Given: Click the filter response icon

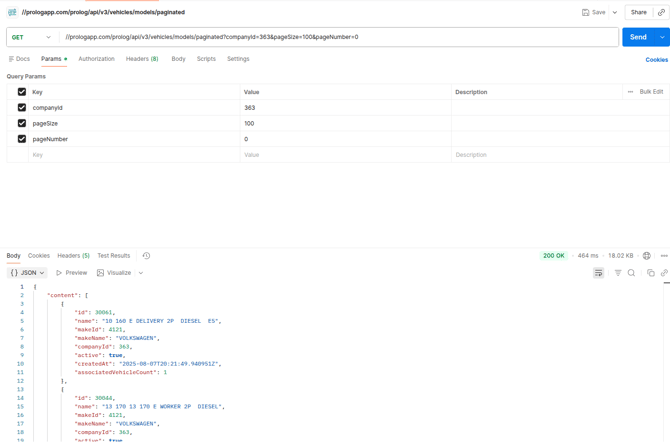Looking at the screenshot, I should (x=618, y=273).
